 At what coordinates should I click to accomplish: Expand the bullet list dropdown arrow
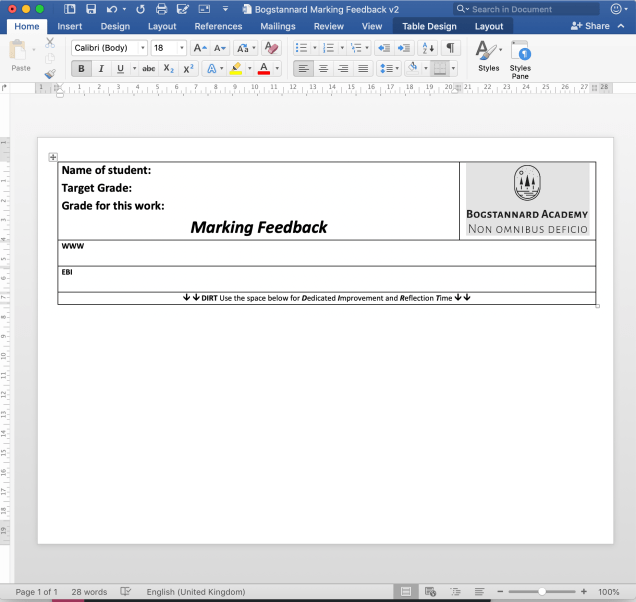(315, 48)
